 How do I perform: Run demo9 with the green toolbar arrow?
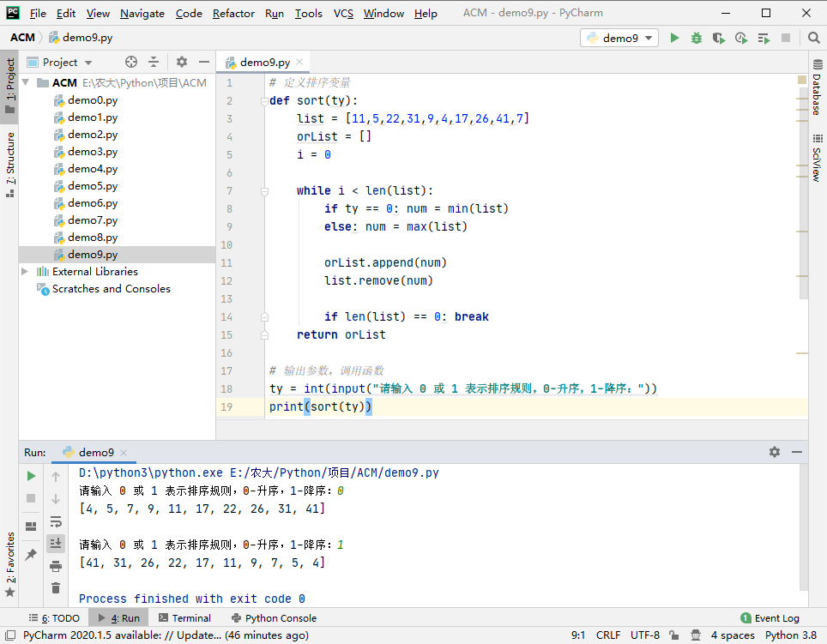click(674, 38)
